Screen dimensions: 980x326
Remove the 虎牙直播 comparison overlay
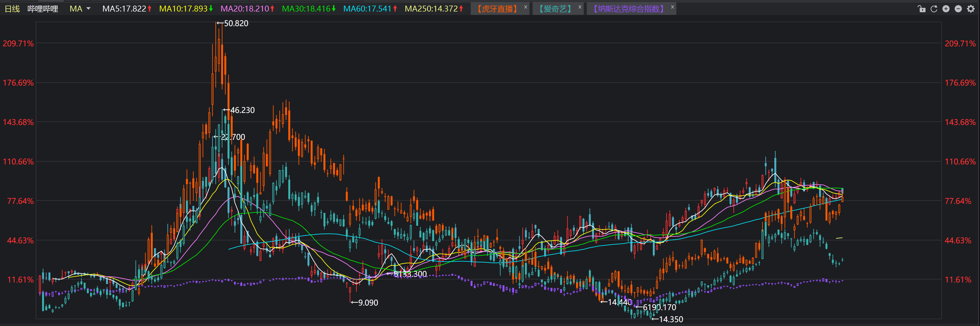[525, 7]
